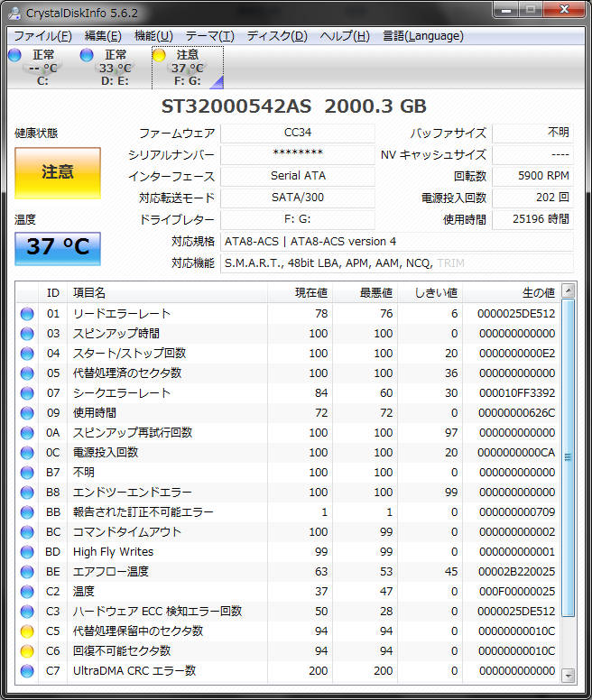
Task: Open the 言語(Language) menu
Action: [423, 36]
